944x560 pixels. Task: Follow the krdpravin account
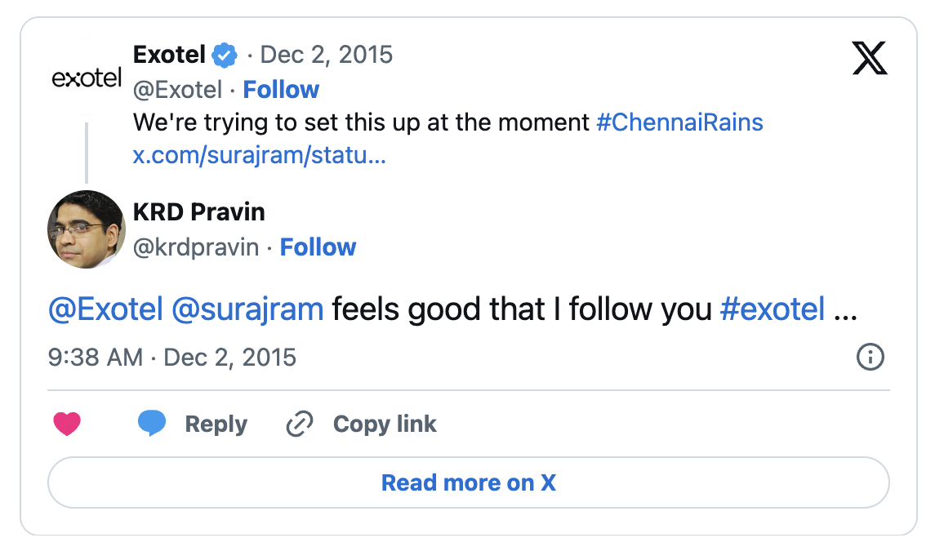pos(318,247)
